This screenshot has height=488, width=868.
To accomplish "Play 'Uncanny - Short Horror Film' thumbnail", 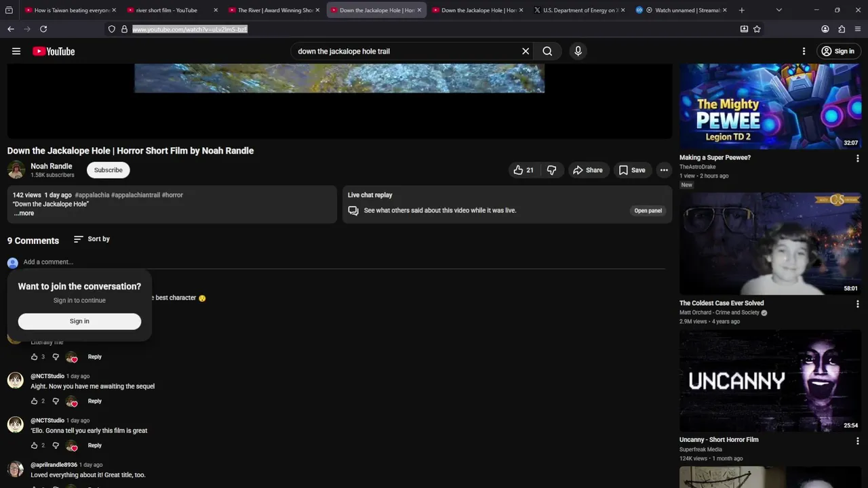I will 770,381.
